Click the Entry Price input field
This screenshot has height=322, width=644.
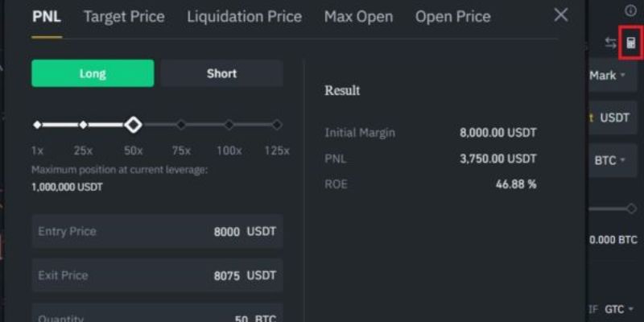pyautogui.click(x=157, y=232)
